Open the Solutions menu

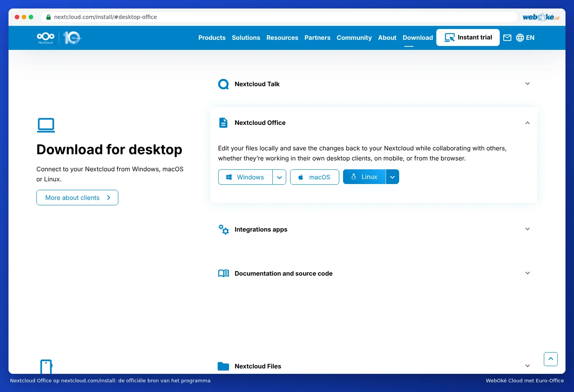pos(246,37)
